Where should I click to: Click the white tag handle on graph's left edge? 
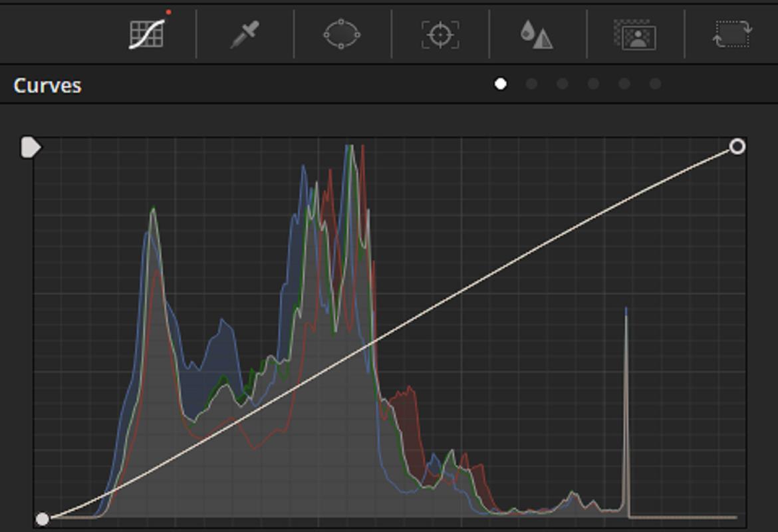(31, 148)
